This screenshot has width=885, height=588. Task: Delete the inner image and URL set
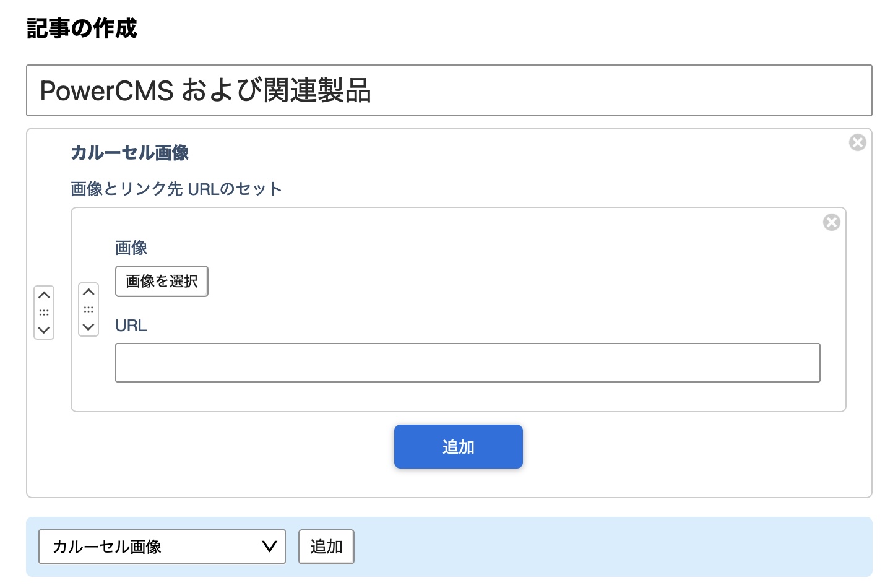[x=831, y=222]
